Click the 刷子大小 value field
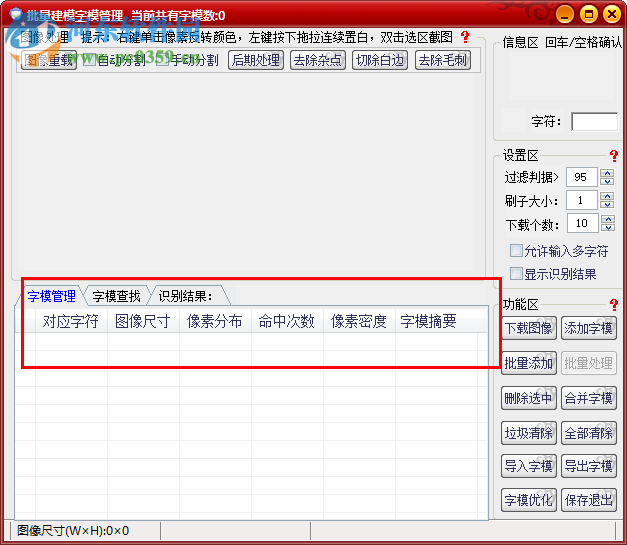627x545 pixels. coord(582,200)
